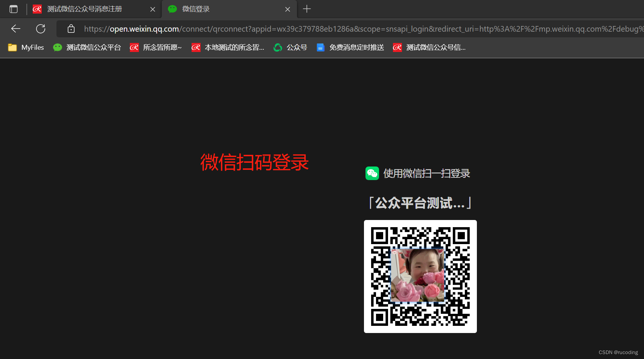
Task: Close the 测试微信公众号消息注册 tab
Action: tap(153, 9)
